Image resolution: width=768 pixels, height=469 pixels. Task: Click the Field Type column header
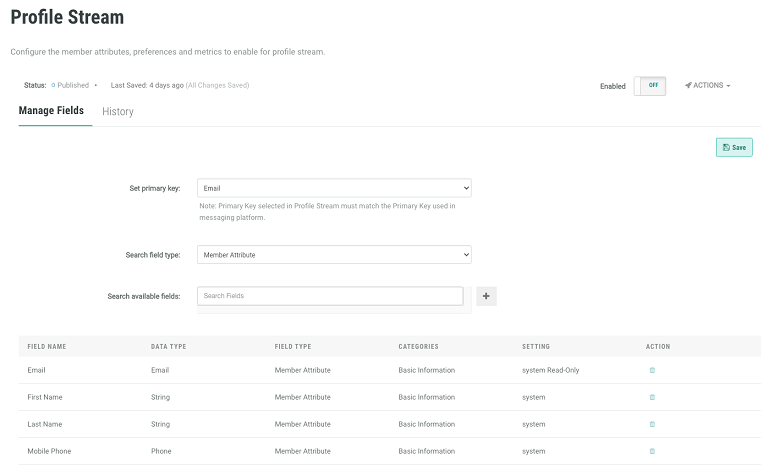click(x=293, y=347)
